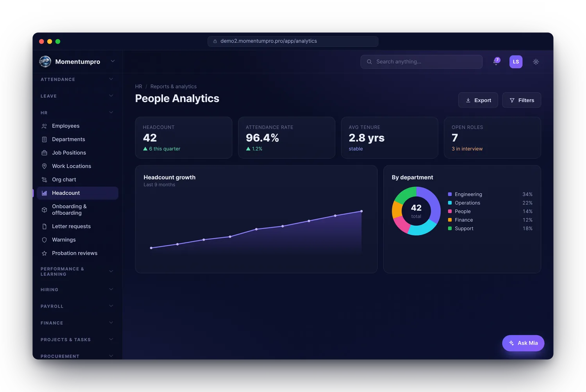Viewport: 586px width, 392px height.
Task: Click Support green legend swatch
Action: click(x=450, y=229)
